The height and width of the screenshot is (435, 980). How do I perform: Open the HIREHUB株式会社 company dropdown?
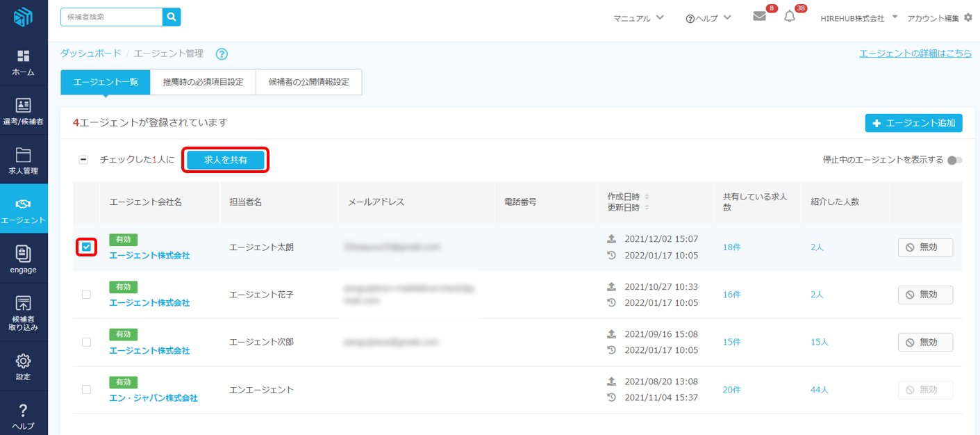pos(859,18)
